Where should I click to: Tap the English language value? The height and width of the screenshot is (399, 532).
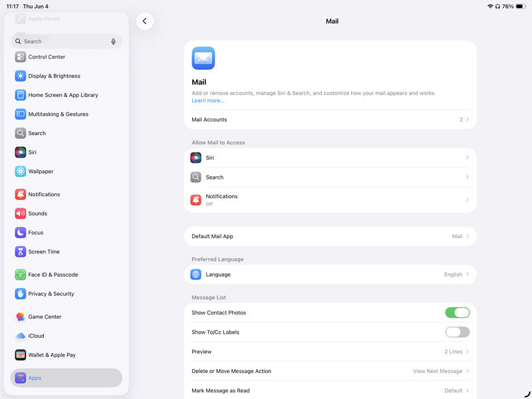coord(454,275)
